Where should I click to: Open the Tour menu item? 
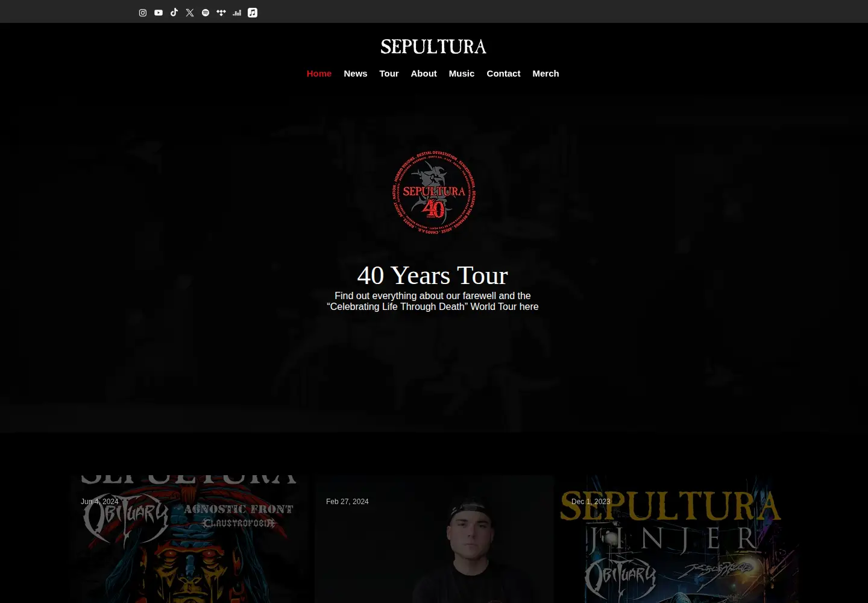pyautogui.click(x=389, y=74)
